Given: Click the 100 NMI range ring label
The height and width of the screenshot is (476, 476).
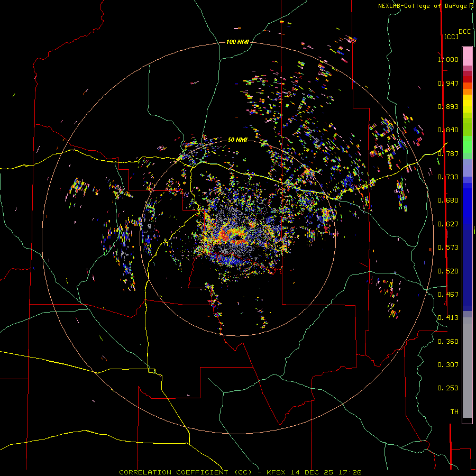Looking at the screenshot, I should coord(237,42).
